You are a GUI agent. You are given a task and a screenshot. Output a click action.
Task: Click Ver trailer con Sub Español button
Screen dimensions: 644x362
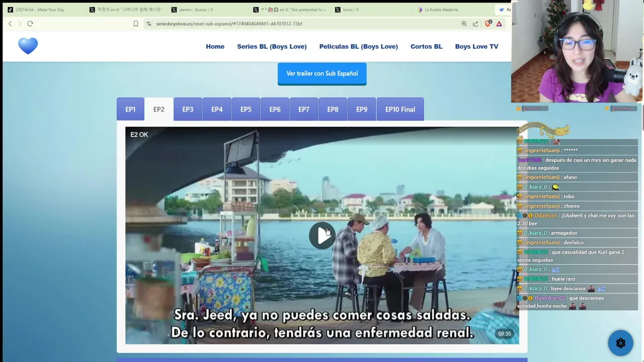pos(322,73)
